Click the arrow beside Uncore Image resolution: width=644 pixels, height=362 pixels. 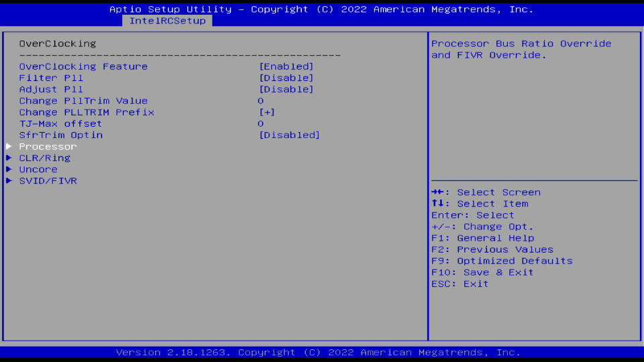[x=9, y=169]
